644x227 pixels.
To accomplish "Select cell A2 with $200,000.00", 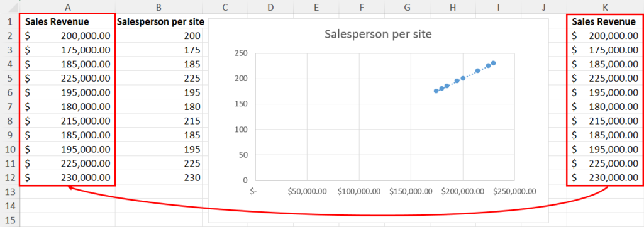I will 67,36.
